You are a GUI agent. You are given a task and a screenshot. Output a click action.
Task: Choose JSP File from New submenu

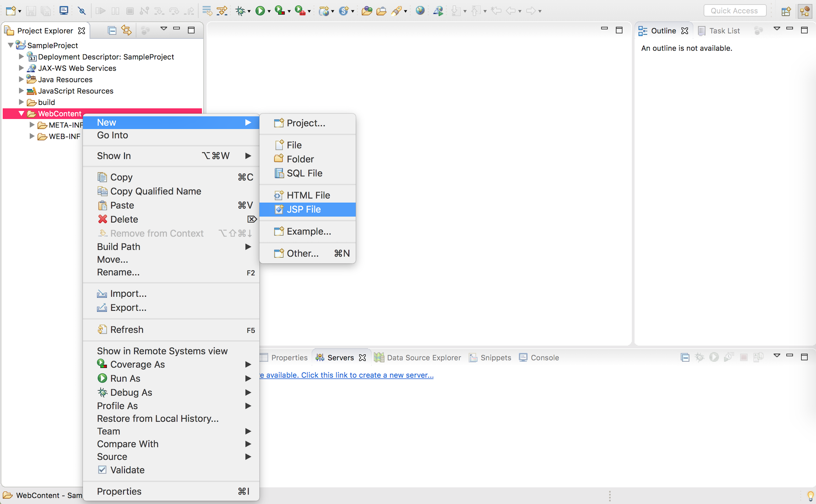[x=304, y=210]
